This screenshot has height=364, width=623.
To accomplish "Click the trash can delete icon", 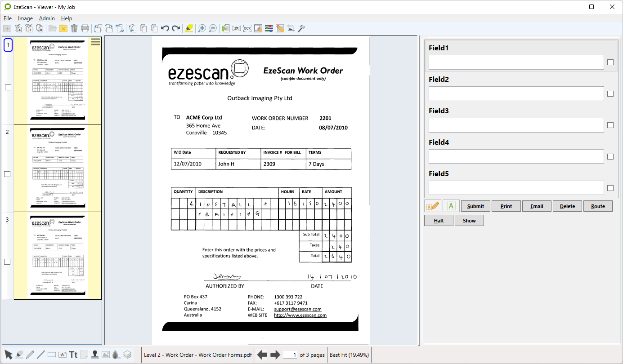I will point(74,28).
